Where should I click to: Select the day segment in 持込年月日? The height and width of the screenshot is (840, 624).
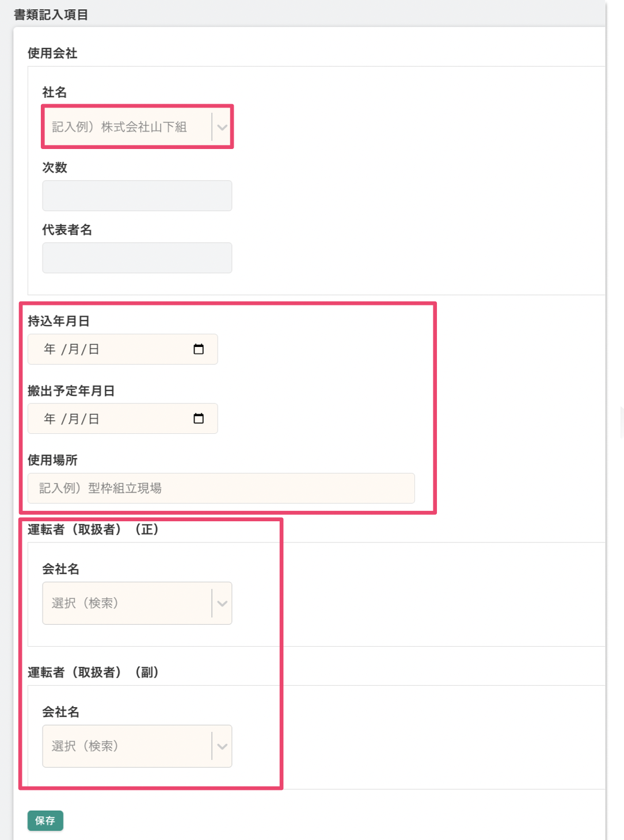tap(94, 349)
